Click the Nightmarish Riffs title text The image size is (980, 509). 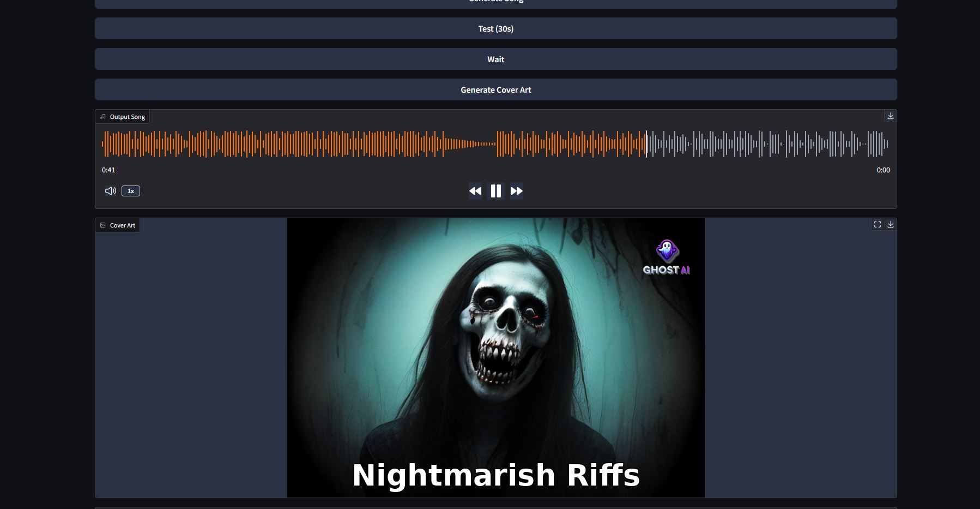tap(495, 475)
